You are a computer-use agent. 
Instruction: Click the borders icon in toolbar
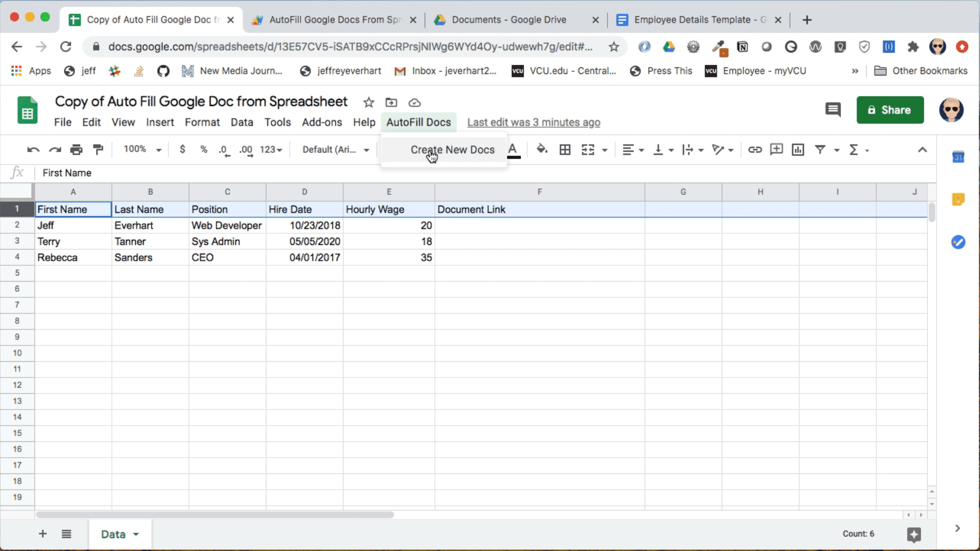point(564,149)
